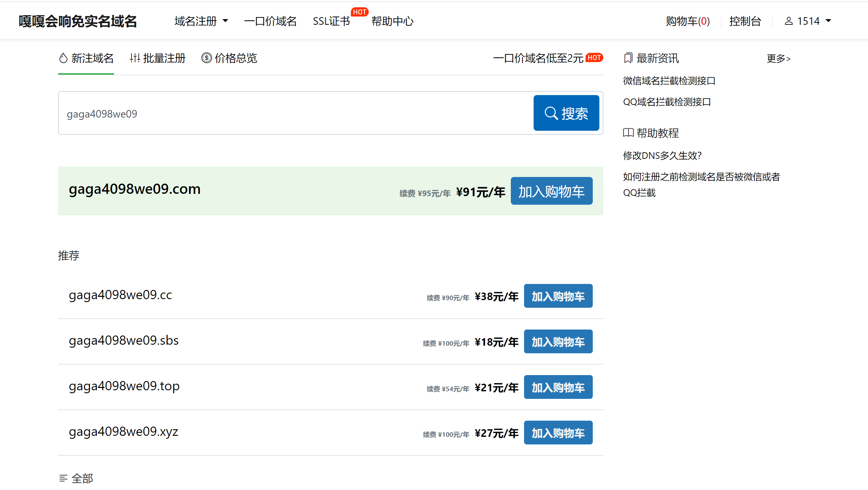Open the 修改DNS多久生效? tutorial
Viewport: 868px width, 490px height.
[x=662, y=156]
